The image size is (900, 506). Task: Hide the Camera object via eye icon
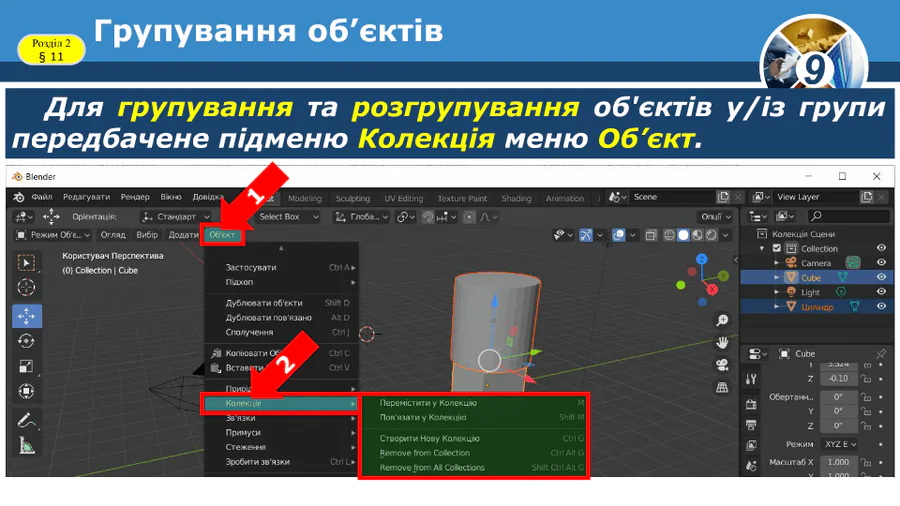pos(881,263)
